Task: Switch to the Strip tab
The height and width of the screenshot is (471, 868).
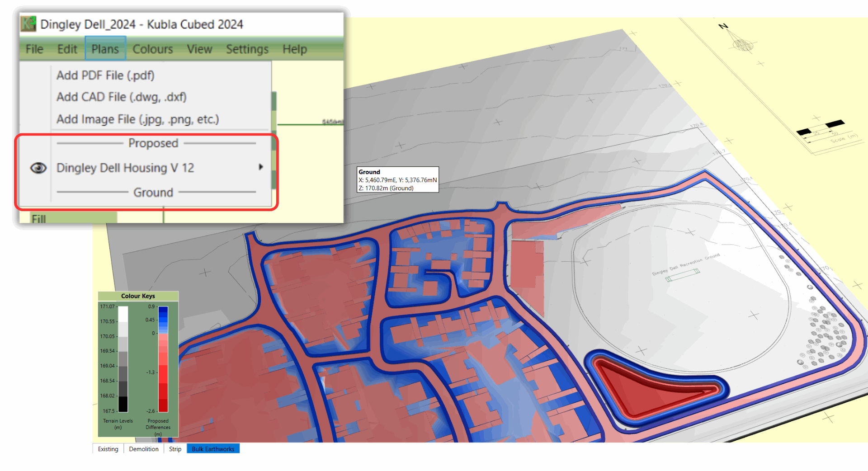Action: pyautogui.click(x=175, y=449)
